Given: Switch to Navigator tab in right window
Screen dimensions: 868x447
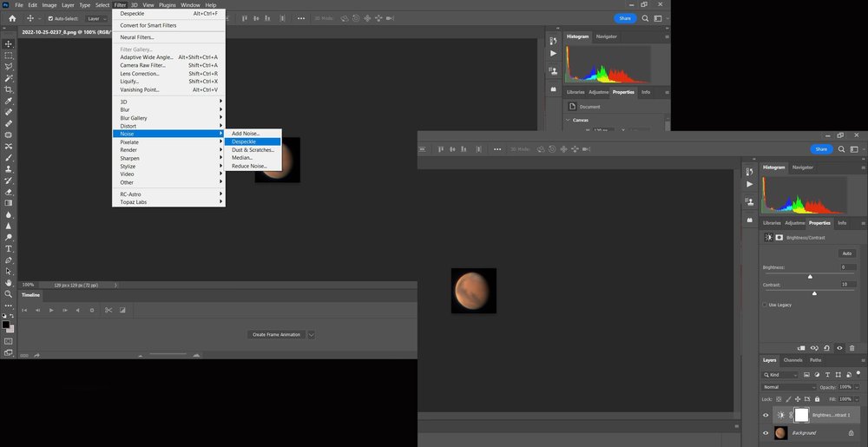Looking at the screenshot, I should pyautogui.click(x=803, y=167).
